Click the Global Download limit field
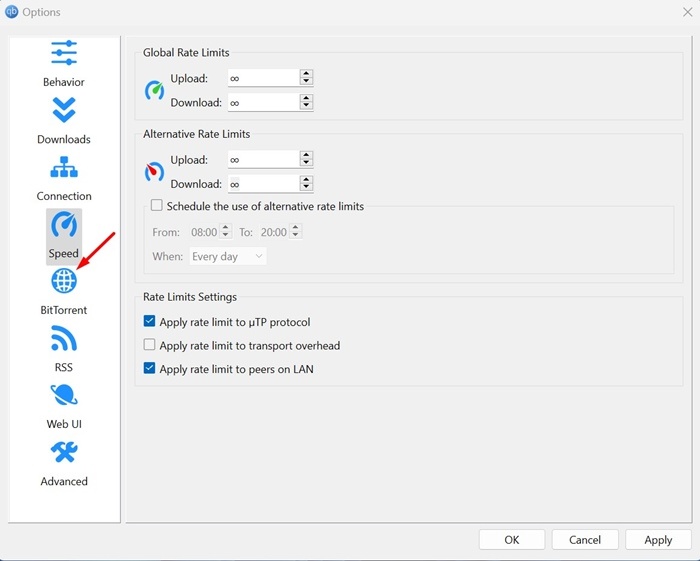The image size is (700, 561). 263,102
